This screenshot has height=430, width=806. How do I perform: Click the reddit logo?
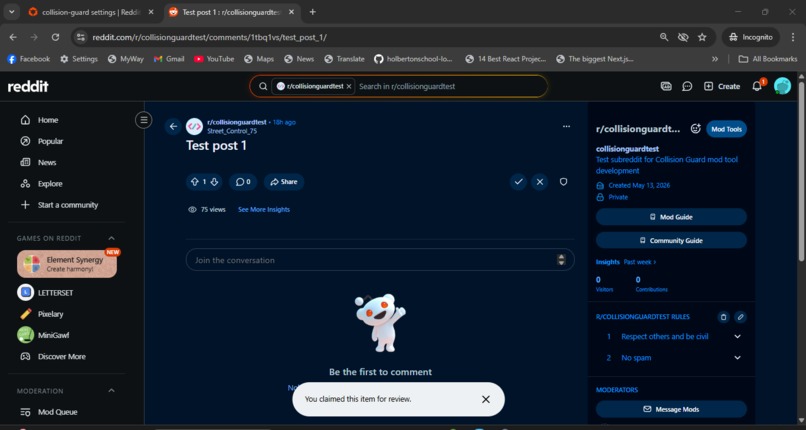[28, 86]
